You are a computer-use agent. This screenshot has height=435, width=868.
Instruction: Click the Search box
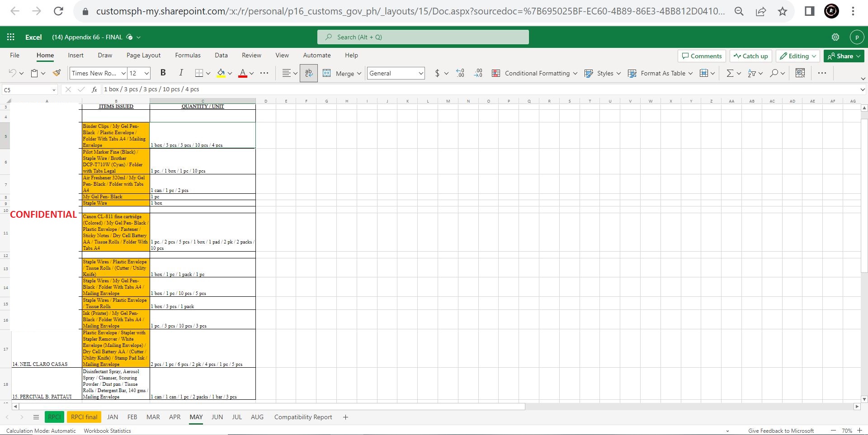[423, 37]
